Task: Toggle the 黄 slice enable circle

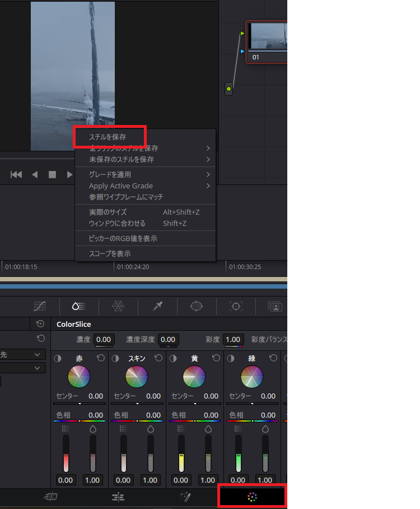Action: point(173,358)
